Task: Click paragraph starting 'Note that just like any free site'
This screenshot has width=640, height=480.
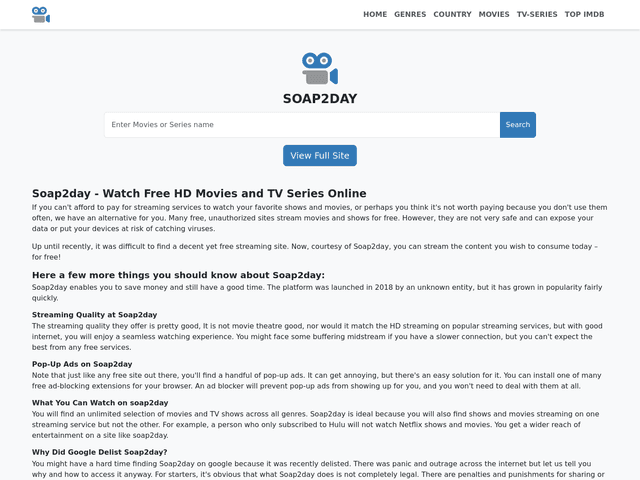Action: point(317,380)
